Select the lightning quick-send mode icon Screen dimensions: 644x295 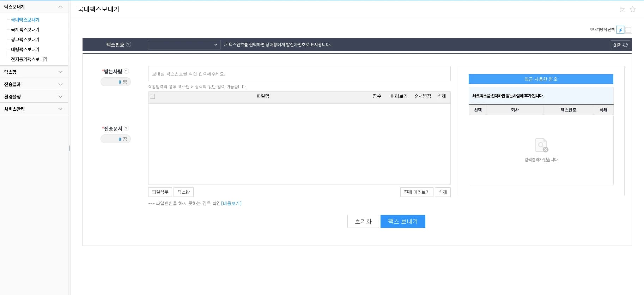620,30
